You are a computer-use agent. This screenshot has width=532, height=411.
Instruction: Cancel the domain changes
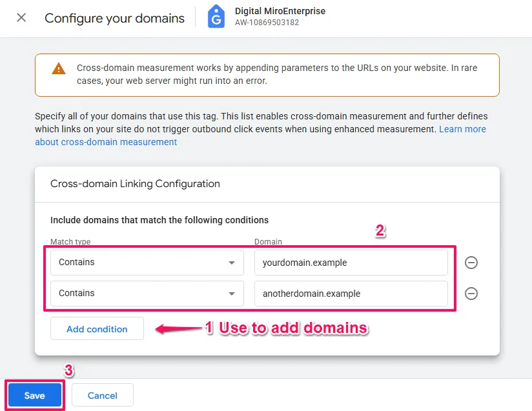(103, 396)
